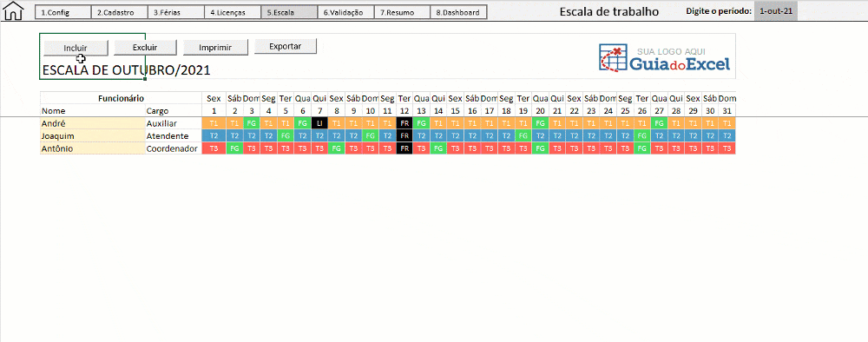
Task: Select the Coordenador role cell
Action: point(174,148)
